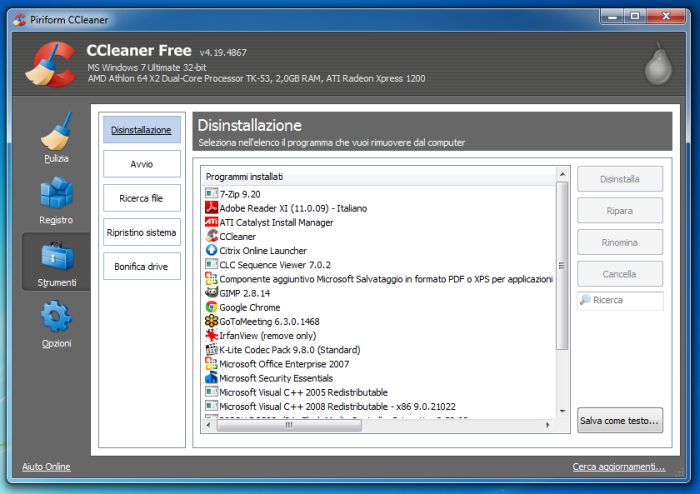Select "Microsoft Visual C++ 2005 Redistributable" text
Viewport: 700px width, 494px height.
[x=304, y=392]
